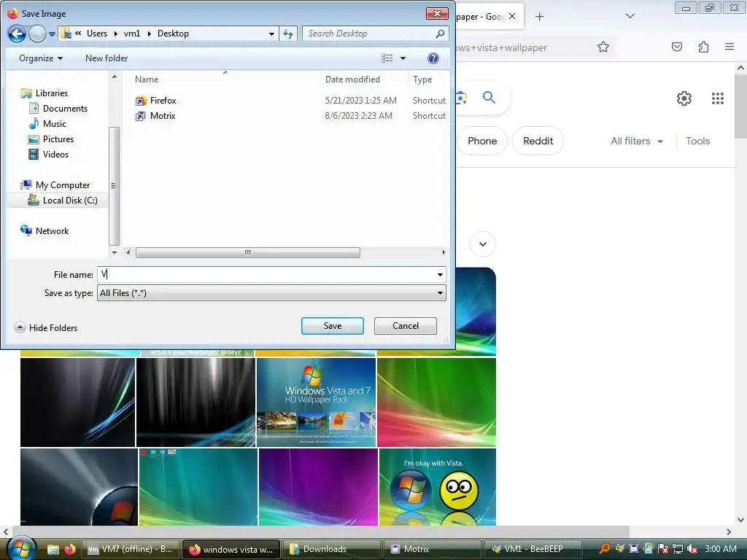Open Google quick settings gear
The width and height of the screenshot is (747, 560).
[x=684, y=98]
